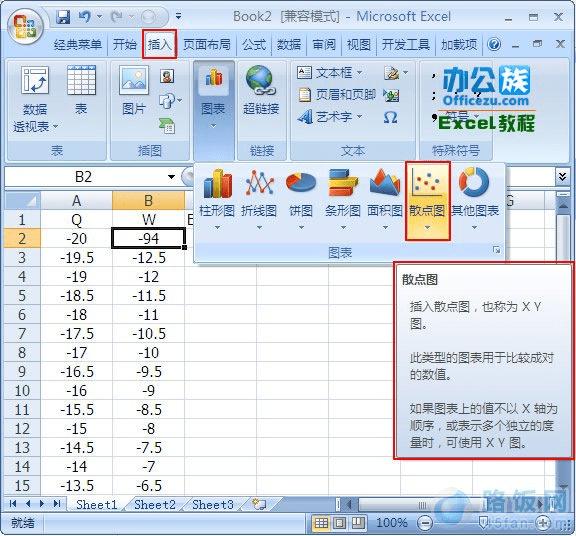Screen dimensions: 576x536
Task: Insert a picture using the 图片 icon
Action: 134,90
